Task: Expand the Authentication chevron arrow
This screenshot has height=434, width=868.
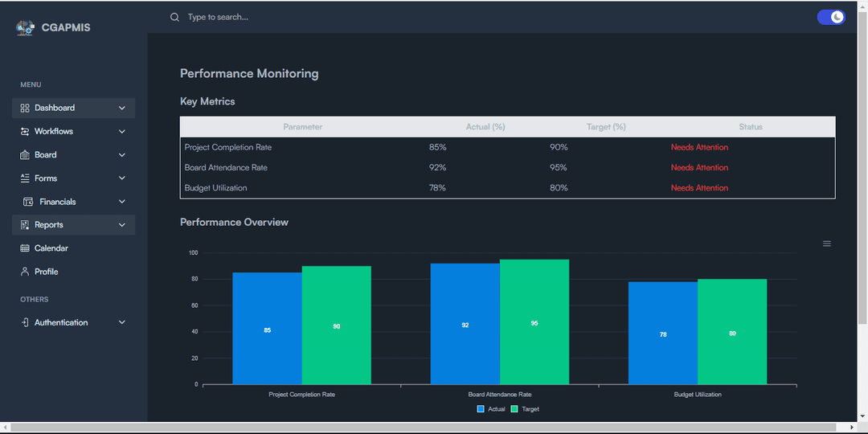Action: pyautogui.click(x=122, y=322)
